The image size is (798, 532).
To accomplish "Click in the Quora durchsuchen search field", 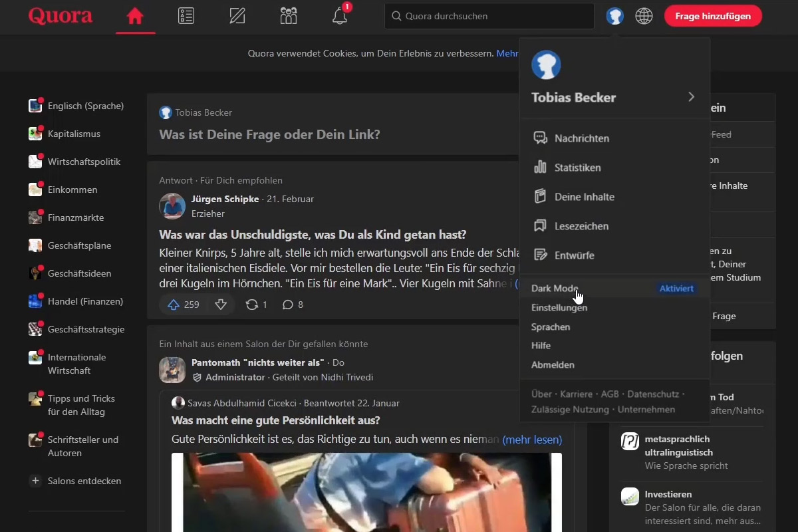I will coord(489,16).
